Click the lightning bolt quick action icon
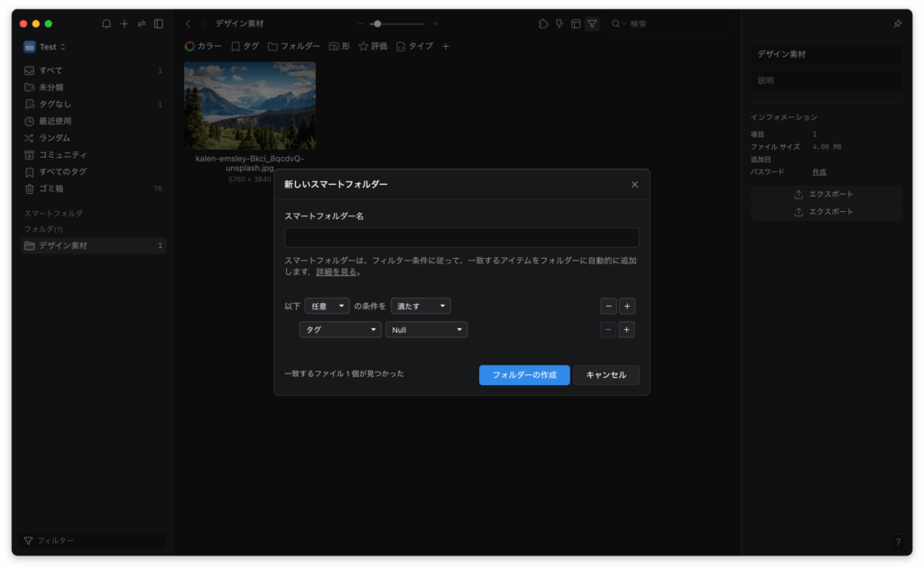The image size is (924, 570). click(559, 23)
